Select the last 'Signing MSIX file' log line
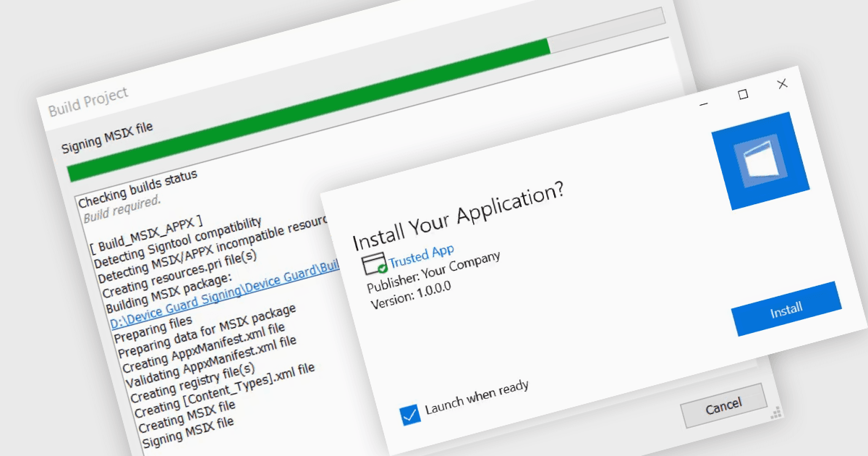 [188, 433]
